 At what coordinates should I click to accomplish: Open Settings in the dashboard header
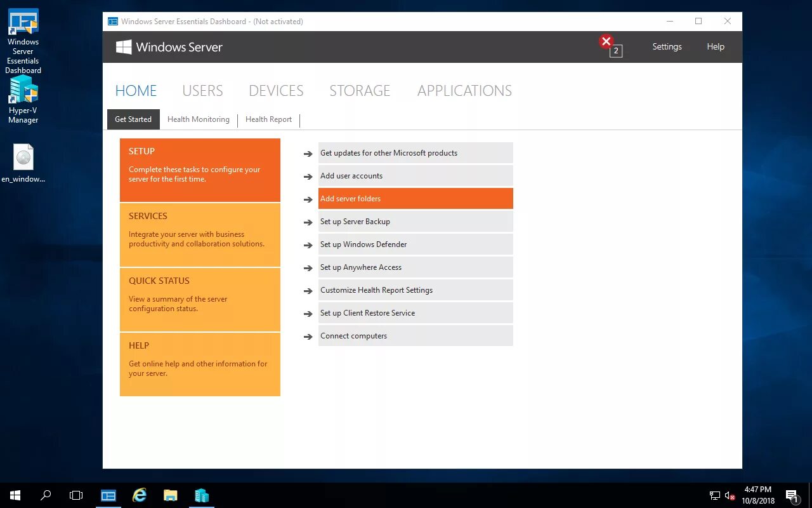667,47
